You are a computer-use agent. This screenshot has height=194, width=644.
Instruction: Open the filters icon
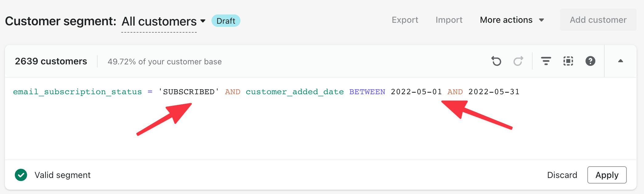pos(546,61)
